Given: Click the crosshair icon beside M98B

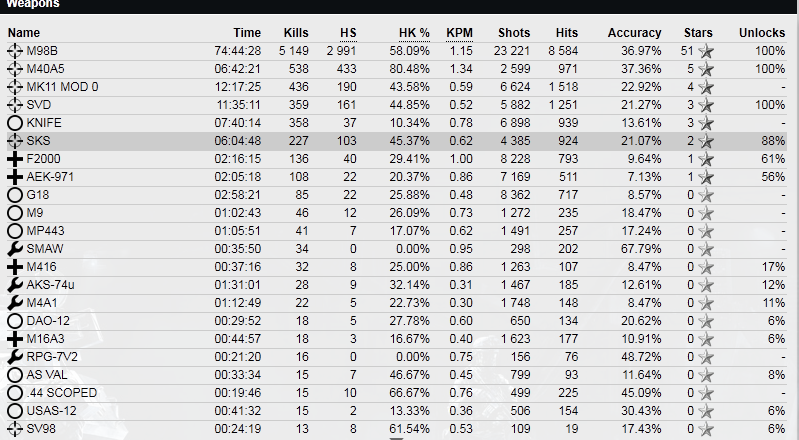Looking at the screenshot, I should pos(14,51).
